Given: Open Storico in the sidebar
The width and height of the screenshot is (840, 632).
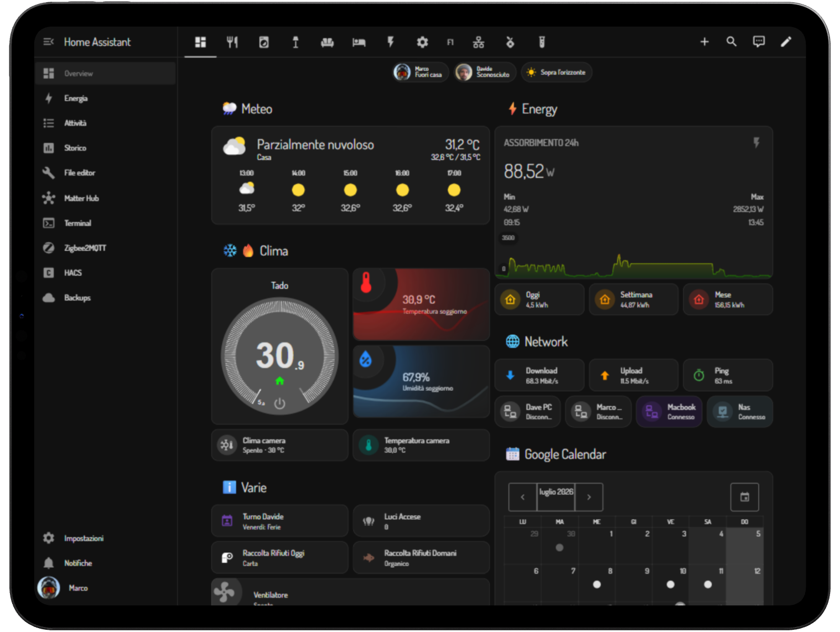Looking at the screenshot, I should click(105, 148).
